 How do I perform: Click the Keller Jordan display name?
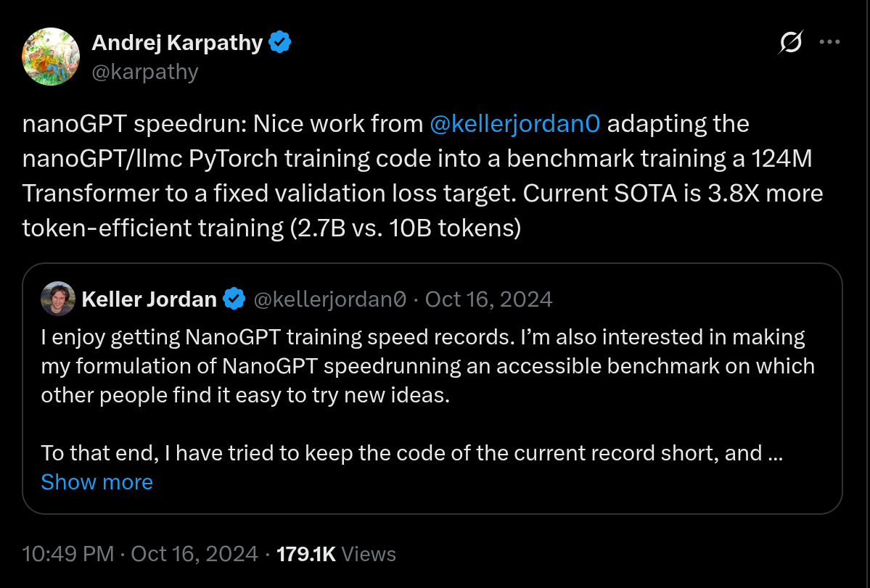click(x=149, y=298)
